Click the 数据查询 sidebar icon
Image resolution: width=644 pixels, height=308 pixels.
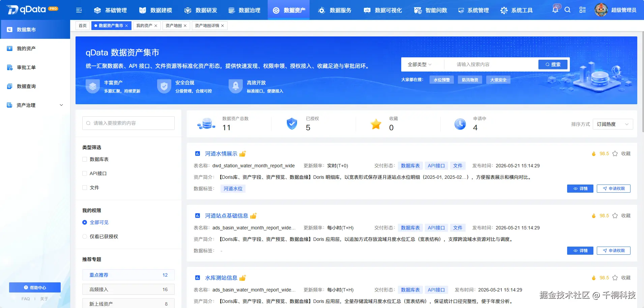pos(10,86)
